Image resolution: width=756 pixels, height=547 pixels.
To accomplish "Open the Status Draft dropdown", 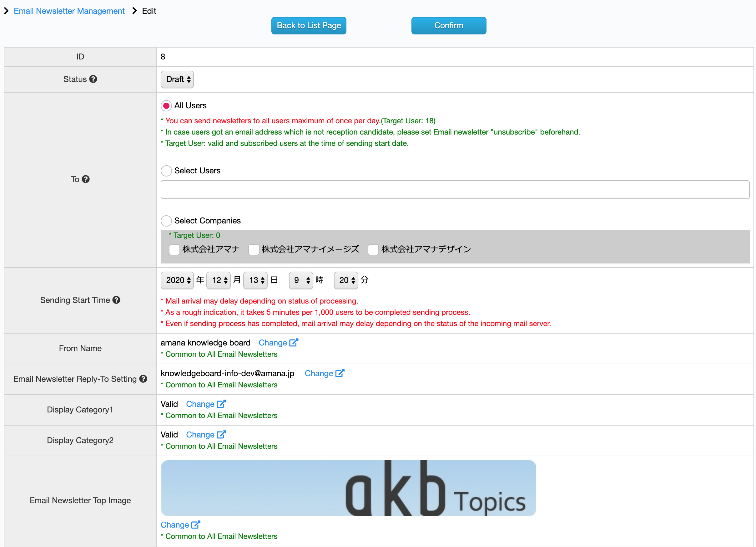I will coord(177,79).
